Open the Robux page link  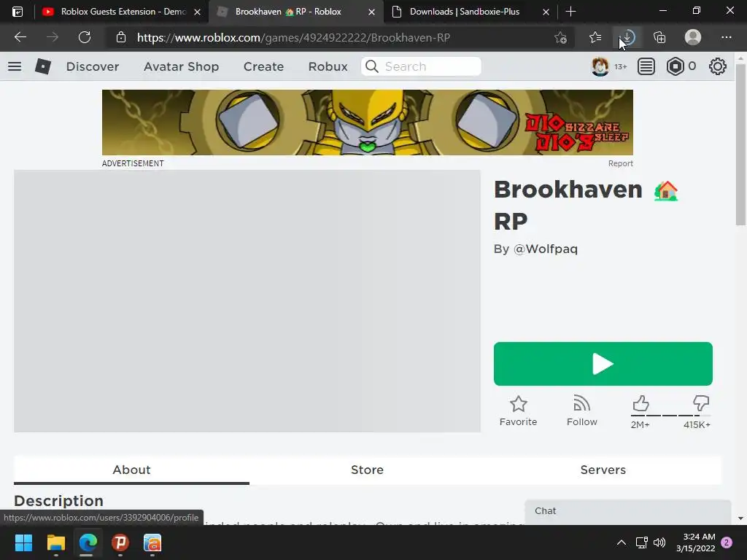328,66
